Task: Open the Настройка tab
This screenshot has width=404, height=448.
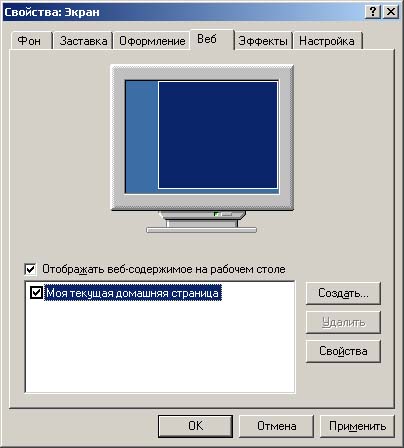Action: tap(327, 41)
